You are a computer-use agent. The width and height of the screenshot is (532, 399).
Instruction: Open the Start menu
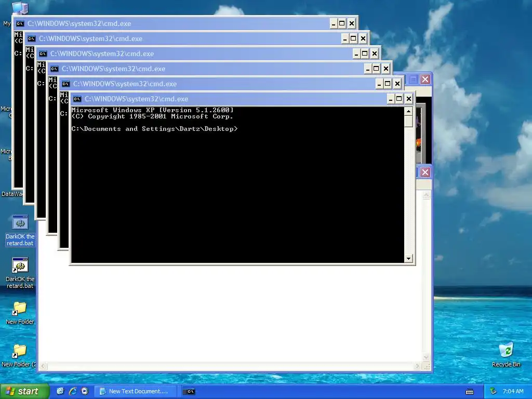tap(24, 391)
